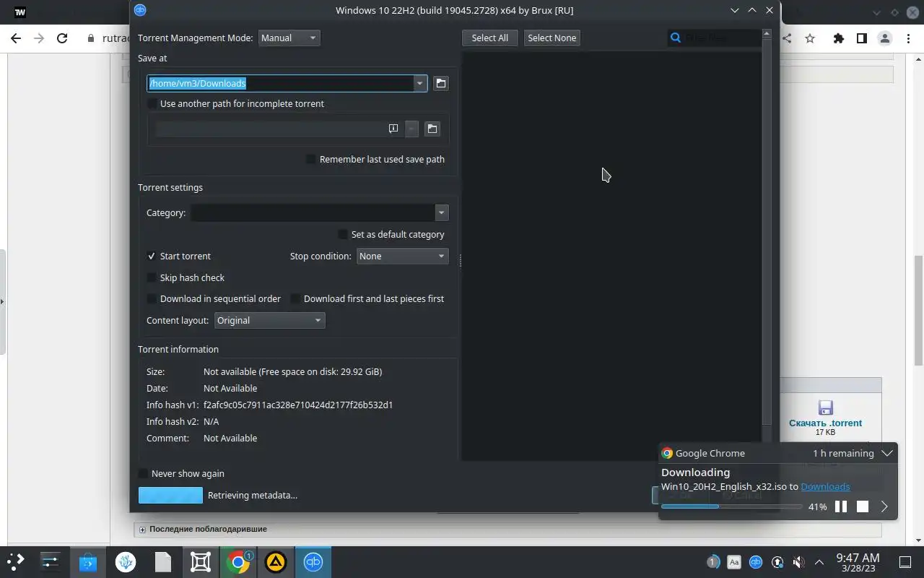Click Select All button
Screen dimensions: 924x578
(490, 38)
